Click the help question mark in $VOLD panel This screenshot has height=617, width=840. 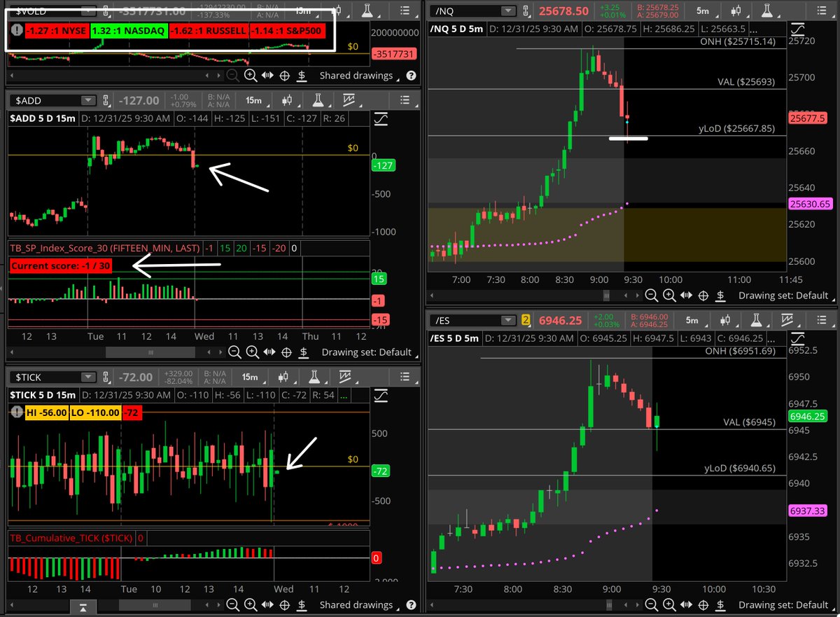[x=411, y=76]
